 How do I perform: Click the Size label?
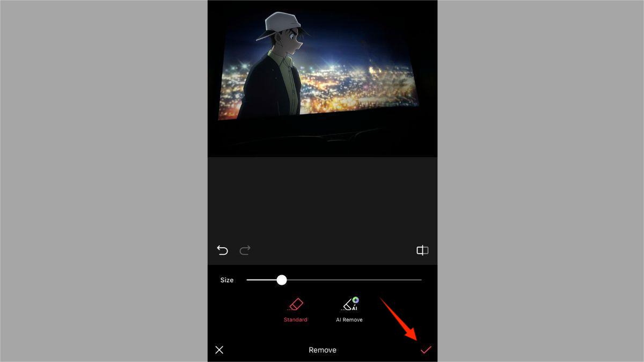227,280
